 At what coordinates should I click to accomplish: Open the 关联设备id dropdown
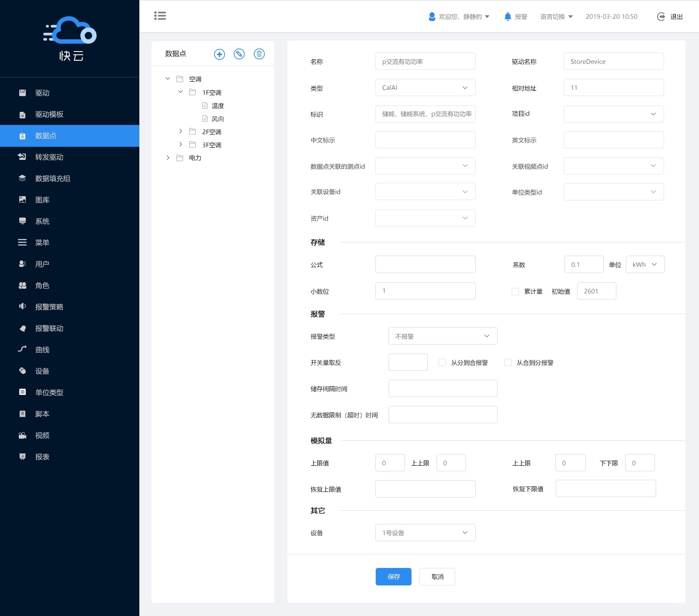425,191
